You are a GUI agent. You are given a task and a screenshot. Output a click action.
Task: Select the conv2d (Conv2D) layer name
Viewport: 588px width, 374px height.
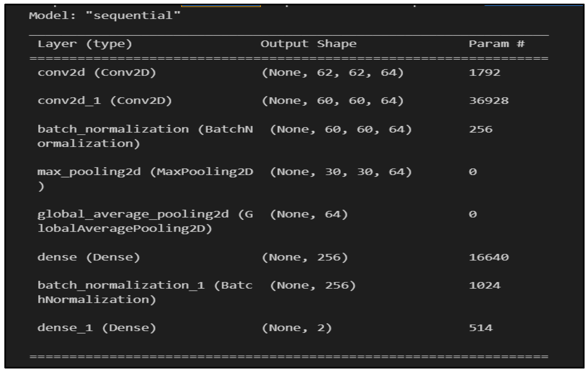point(97,73)
